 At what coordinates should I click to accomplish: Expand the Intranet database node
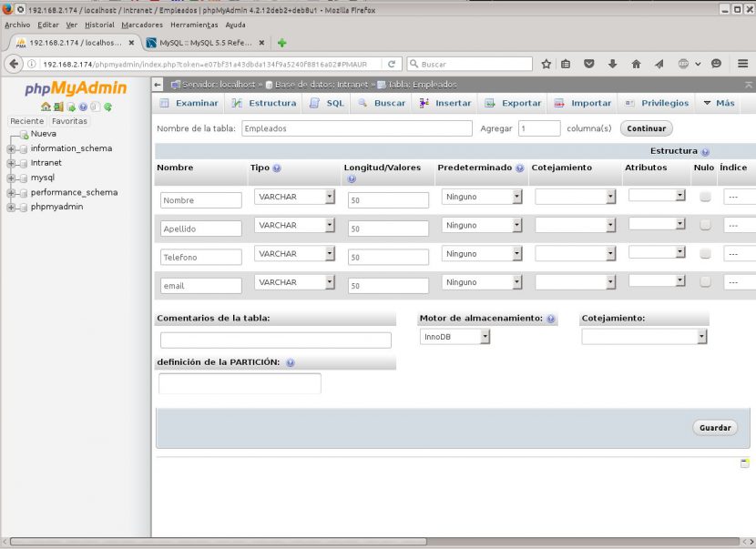point(11,163)
